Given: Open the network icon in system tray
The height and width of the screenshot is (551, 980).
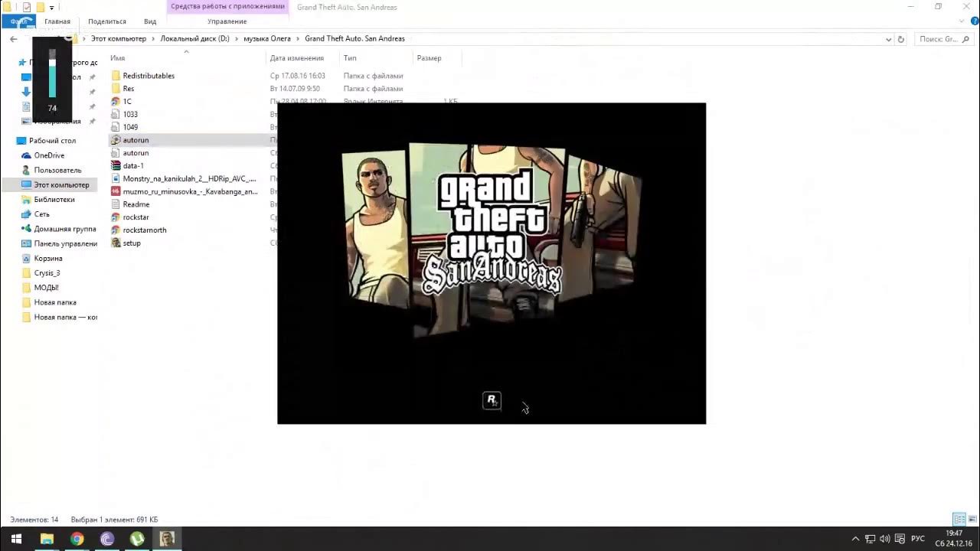Looking at the screenshot, I should click(871, 539).
